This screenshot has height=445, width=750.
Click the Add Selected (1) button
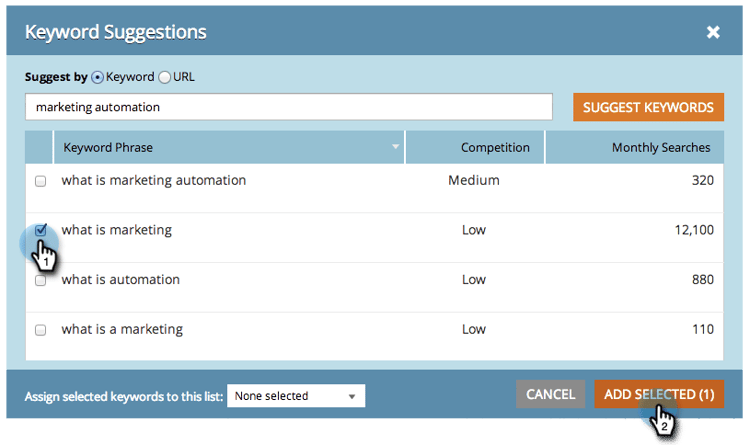pyautogui.click(x=659, y=394)
